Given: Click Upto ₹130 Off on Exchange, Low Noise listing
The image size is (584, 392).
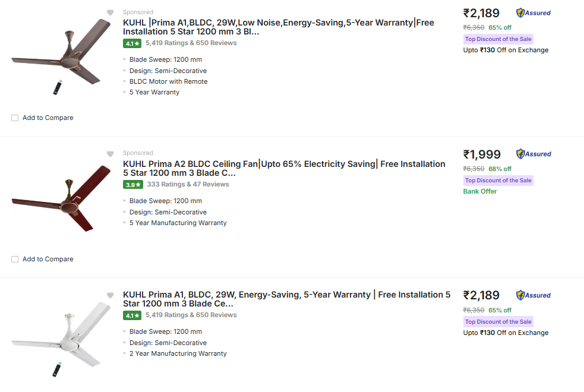Looking at the screenshot, I should point(506,50).
